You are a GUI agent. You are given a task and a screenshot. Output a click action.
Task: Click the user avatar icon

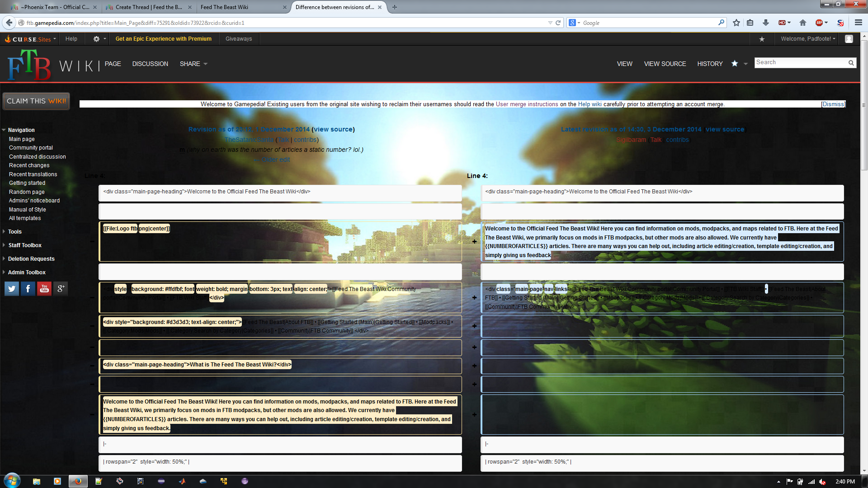849,39
